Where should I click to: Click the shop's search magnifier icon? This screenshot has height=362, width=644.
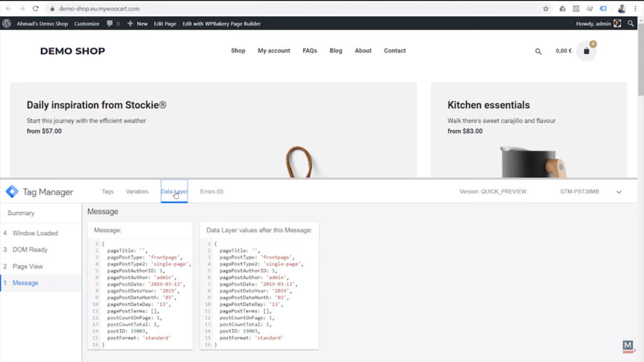[x=538, y=51]
